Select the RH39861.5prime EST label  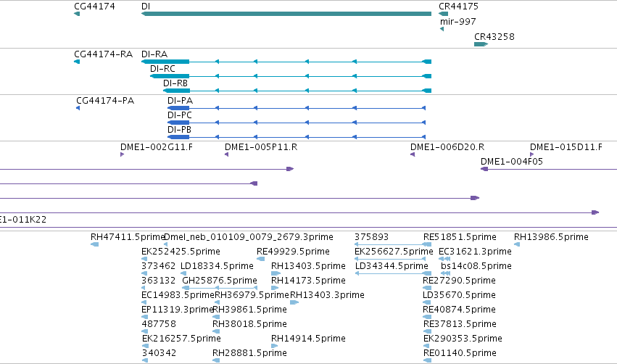tap(249, 310)
